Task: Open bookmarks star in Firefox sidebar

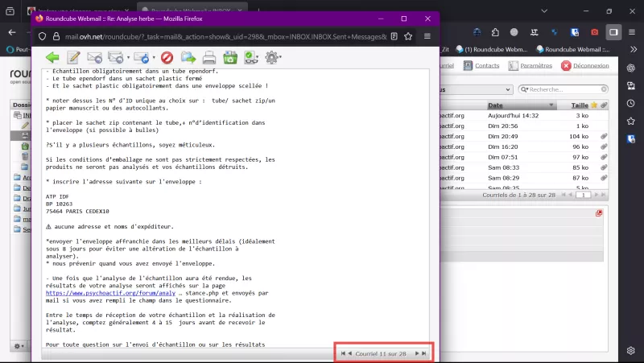Action: (x=631, y=121)
